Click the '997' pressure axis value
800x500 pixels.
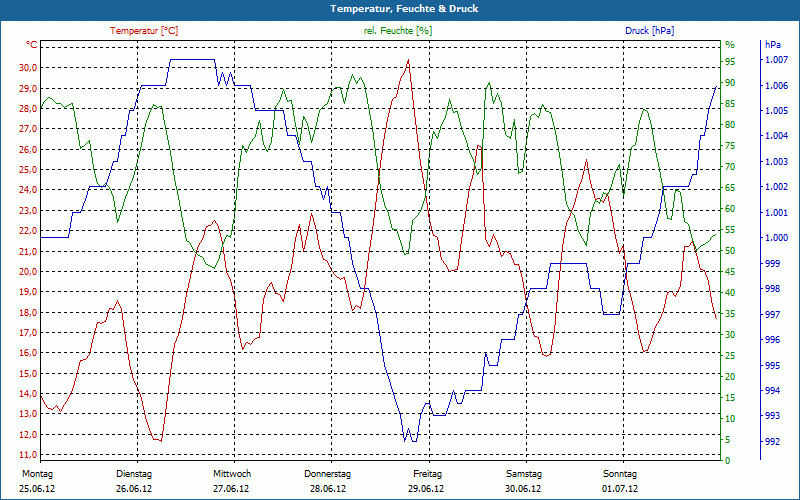pyautogui.click(x=771, y=314)
